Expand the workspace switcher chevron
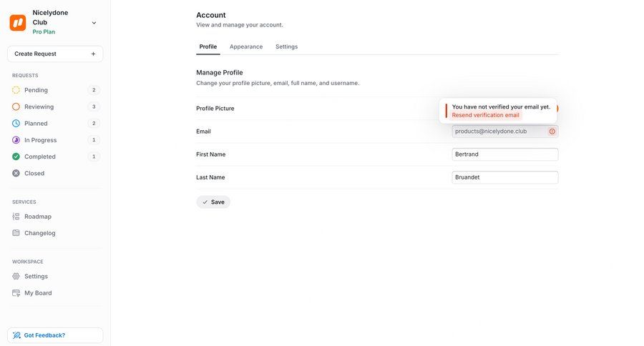644x346 pixels. pyautogui.click(x=94, y=23)
